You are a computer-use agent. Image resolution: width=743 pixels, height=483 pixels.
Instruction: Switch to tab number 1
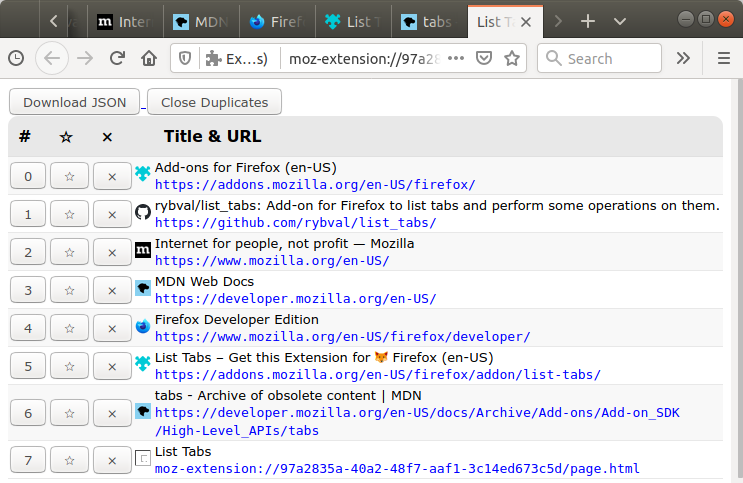tap(28, 214)
